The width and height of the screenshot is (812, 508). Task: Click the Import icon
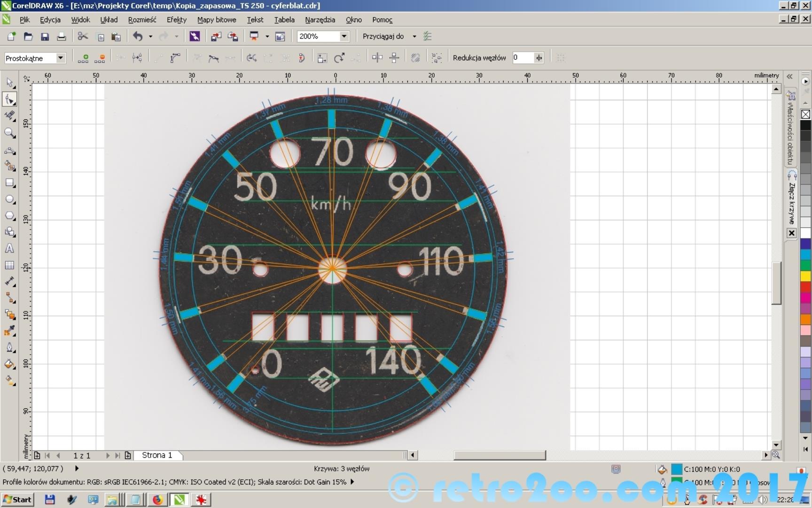pyautogui.click(x=216, y=37)
